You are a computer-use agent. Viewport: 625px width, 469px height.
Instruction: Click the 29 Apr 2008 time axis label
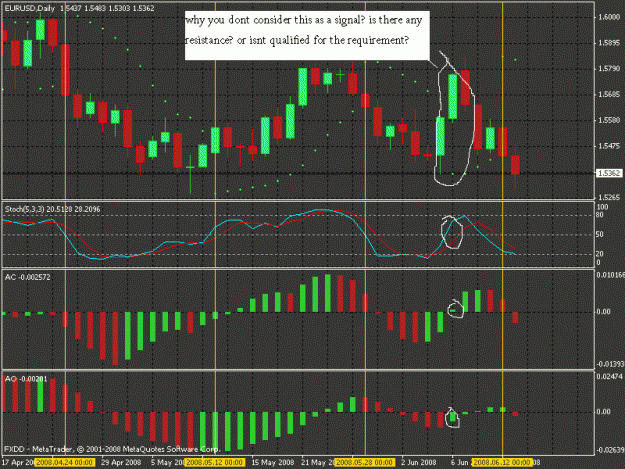121,463
